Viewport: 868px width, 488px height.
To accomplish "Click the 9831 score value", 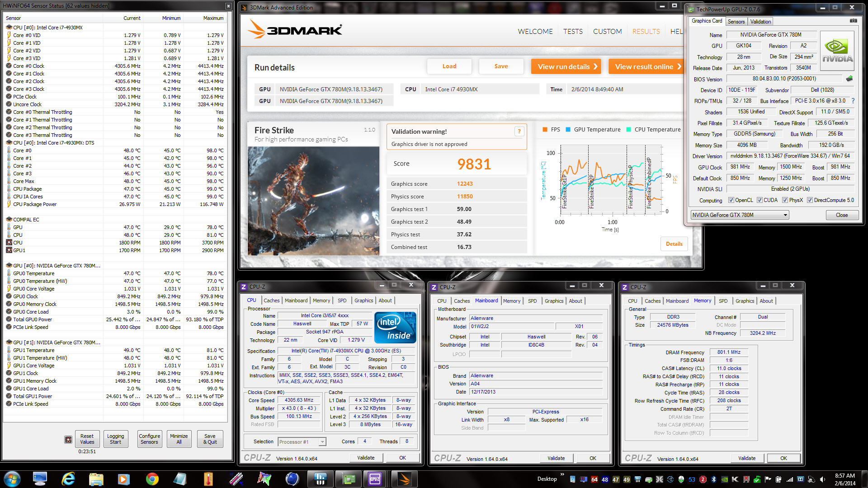I will (x=474, y=164).
